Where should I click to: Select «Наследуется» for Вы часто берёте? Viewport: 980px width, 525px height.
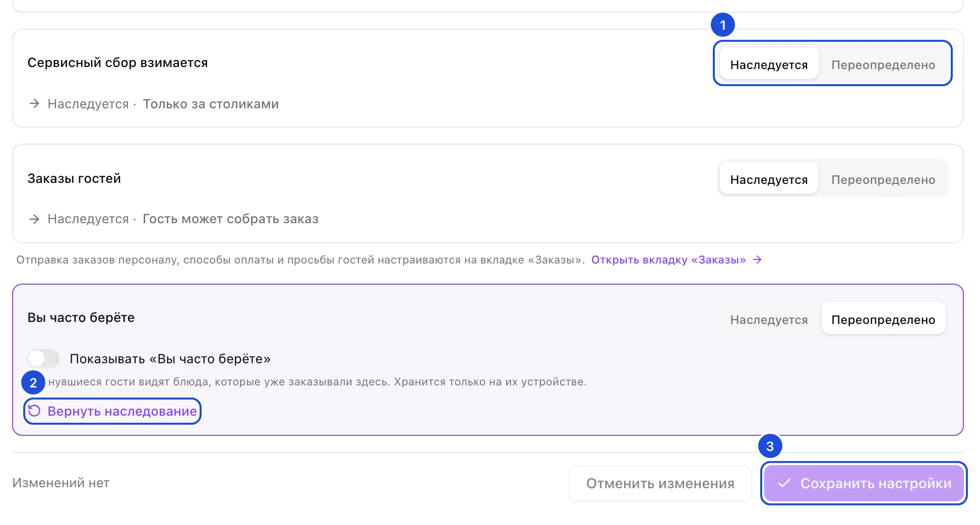point(769,319)
